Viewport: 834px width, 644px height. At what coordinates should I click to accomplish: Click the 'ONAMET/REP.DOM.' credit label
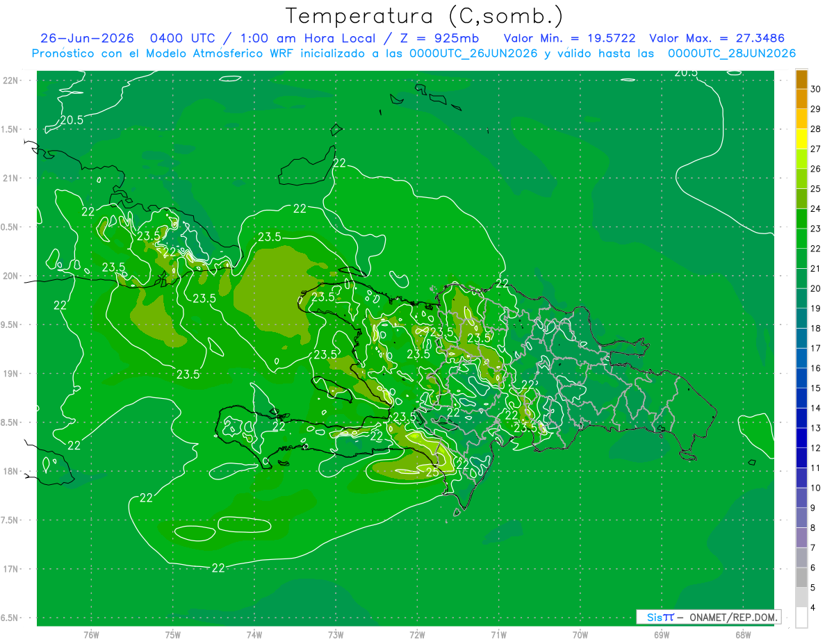click(x=734, y=617)
